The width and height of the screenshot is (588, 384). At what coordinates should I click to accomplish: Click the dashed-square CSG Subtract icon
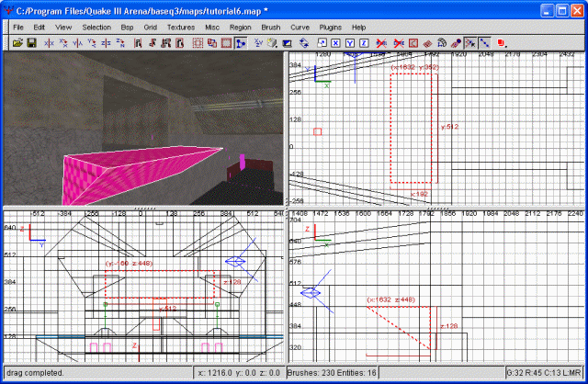coord(198,43)
